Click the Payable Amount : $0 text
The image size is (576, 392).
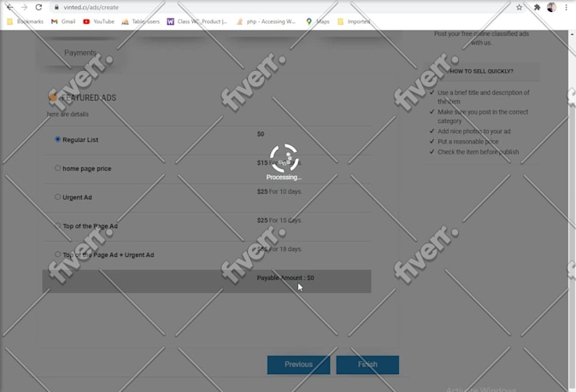[285, 278]
